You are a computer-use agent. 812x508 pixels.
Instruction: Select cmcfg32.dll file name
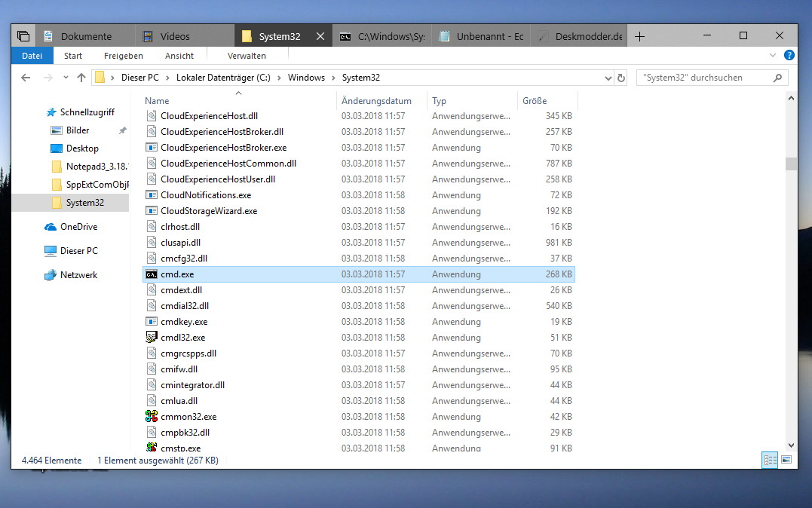click(x=184, y=259)
